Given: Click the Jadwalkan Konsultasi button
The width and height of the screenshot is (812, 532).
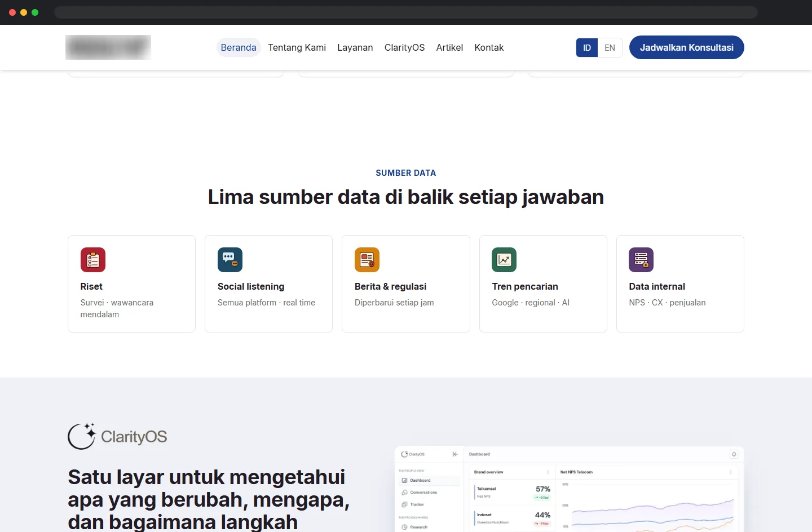Looking at the screenshot, I should click(x=687, y=47).
